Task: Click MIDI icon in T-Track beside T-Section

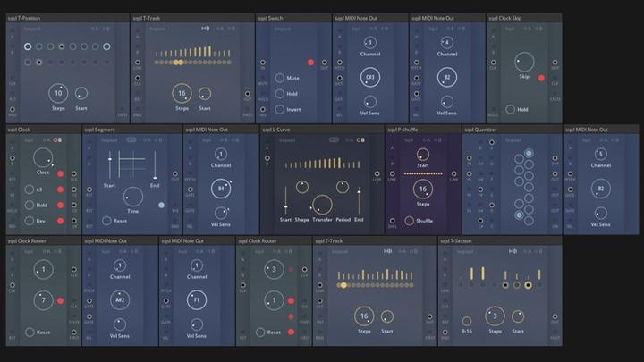Action: click(387, 251)
